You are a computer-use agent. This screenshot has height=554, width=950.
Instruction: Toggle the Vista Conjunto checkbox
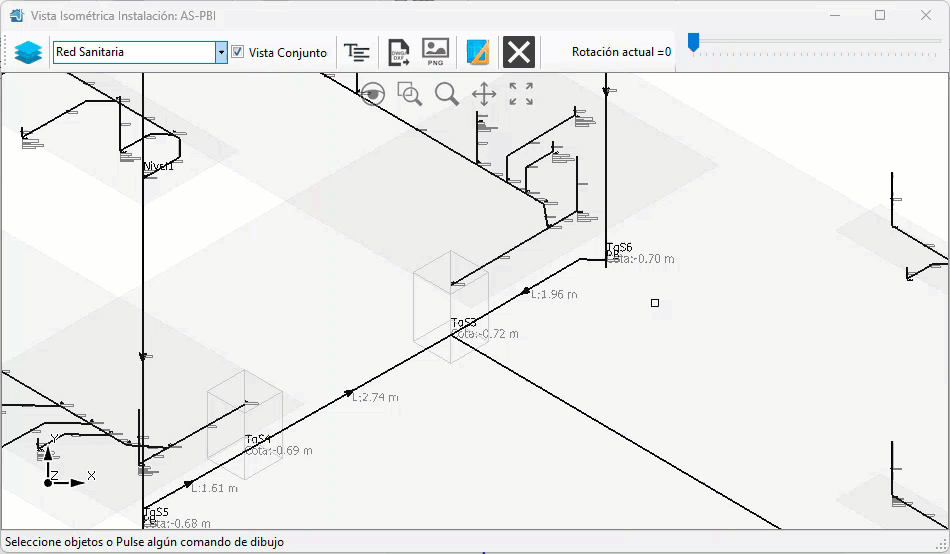pyautogui.click(x=238, y=52)
